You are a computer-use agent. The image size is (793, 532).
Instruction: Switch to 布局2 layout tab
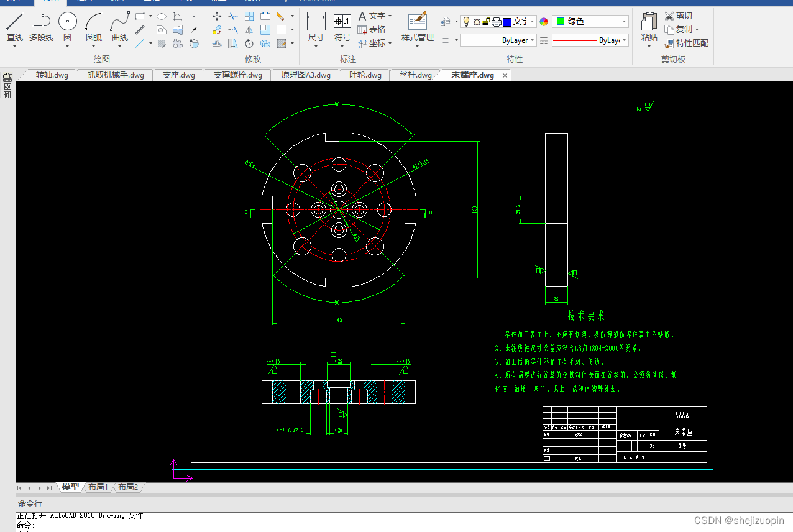coord(128,487)
